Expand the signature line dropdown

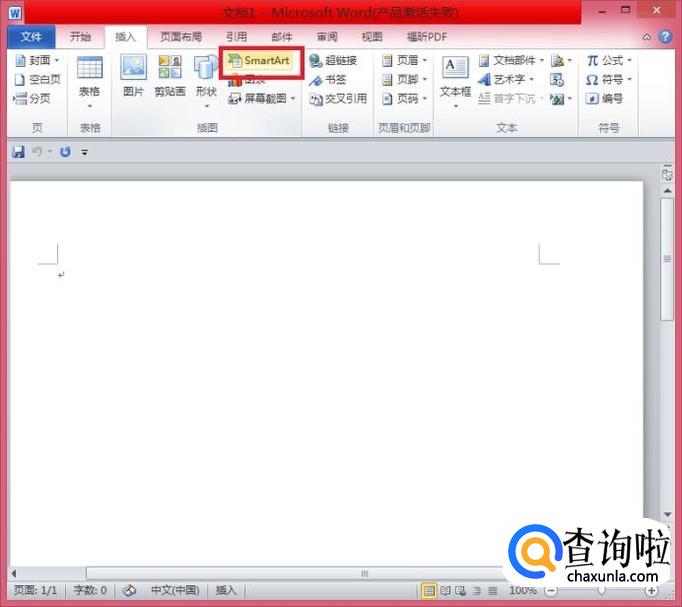[569, 60]
